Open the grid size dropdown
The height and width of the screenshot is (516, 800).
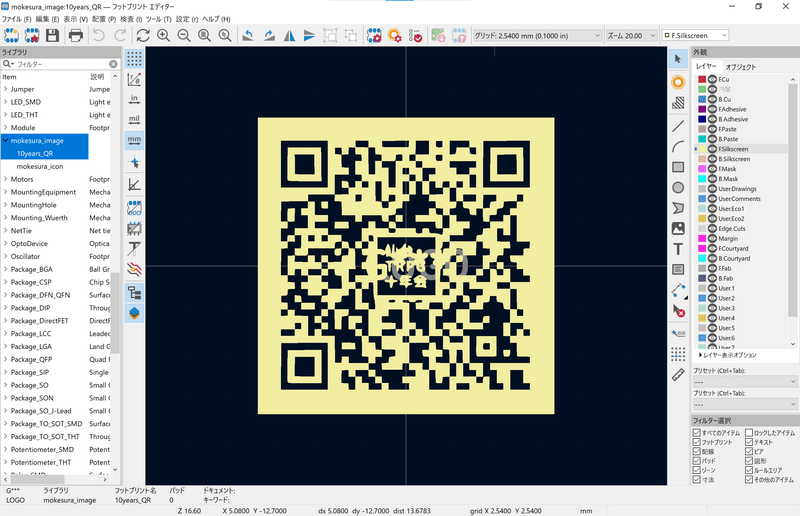pos(538,36)
